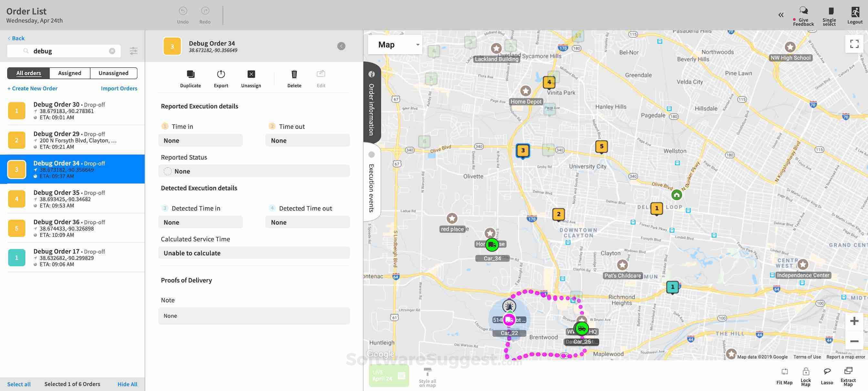Open the search filter settings icon
This screenshot has height=391, width=868.
(x=133, y=51)
